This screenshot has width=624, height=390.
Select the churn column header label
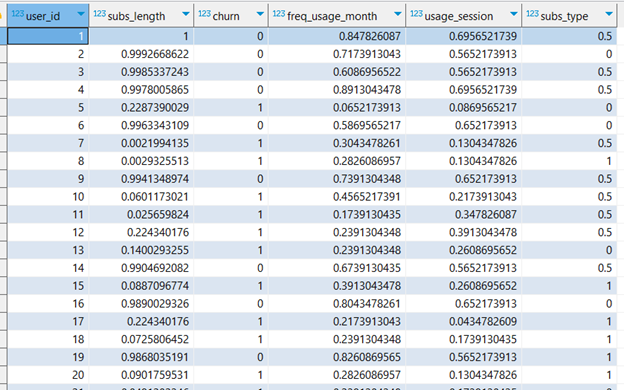click(226, 16)
